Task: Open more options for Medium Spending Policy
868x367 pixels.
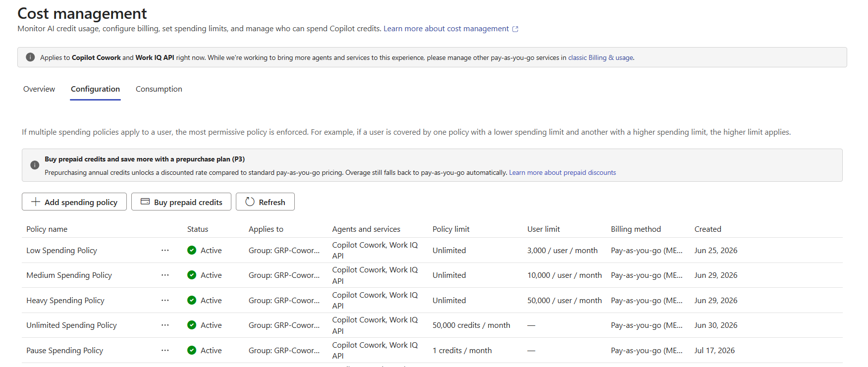Action: point(165,275)
